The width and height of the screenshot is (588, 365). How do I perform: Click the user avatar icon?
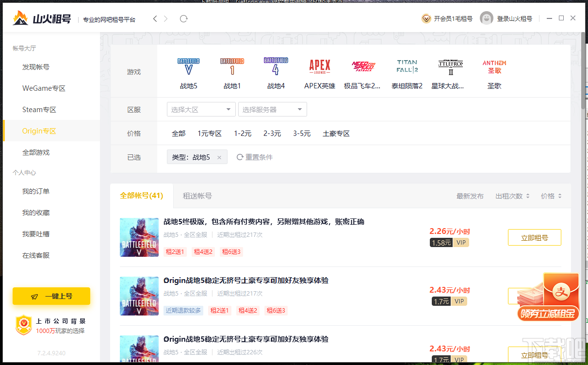(x=486, y=18)
